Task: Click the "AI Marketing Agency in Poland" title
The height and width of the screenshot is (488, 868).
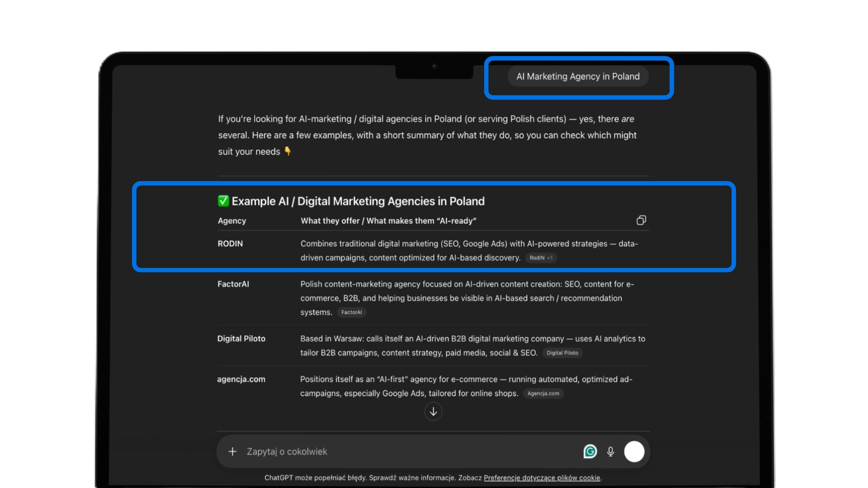Action: [x=578, y=76]
